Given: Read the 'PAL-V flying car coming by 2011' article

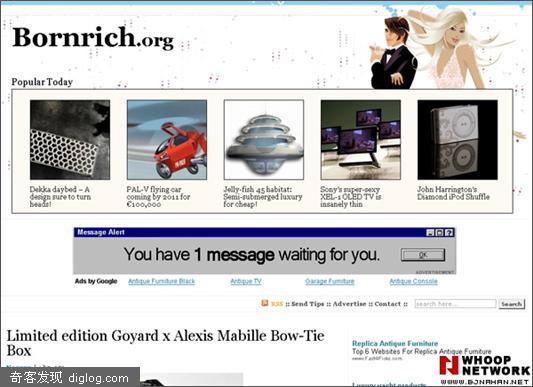Looking at the screenshot, I should point(158,197).
